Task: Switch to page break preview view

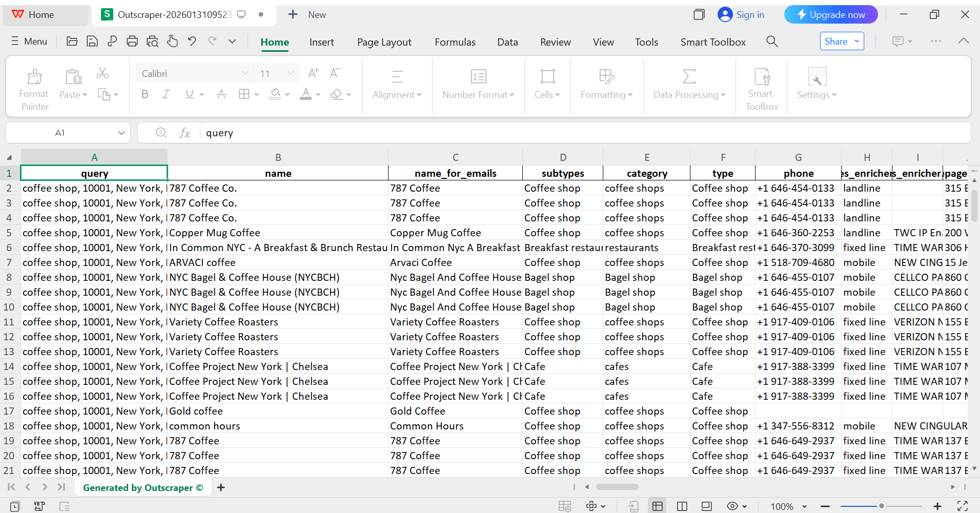Action: click(x=682, y=506)
